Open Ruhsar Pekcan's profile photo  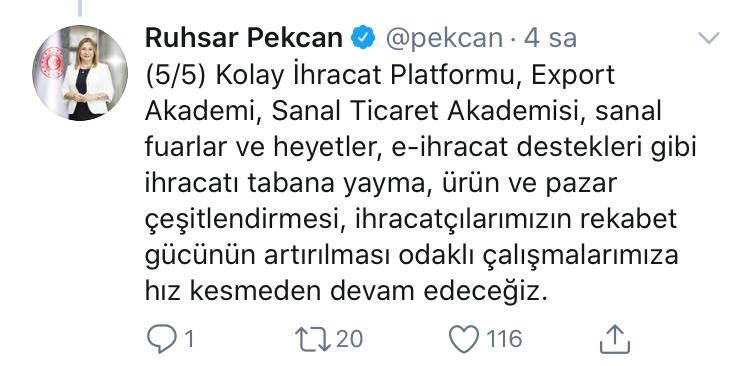tap(80, 73)
